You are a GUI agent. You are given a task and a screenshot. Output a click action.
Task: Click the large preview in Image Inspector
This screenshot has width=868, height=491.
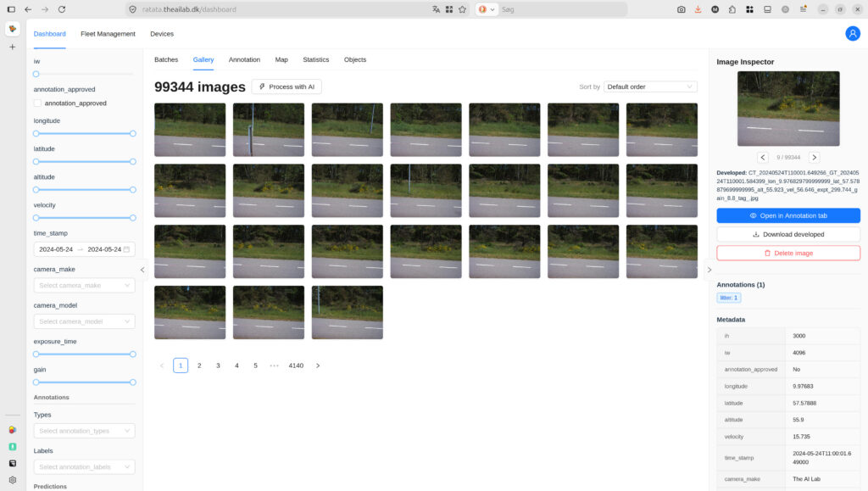click(788, 109)
